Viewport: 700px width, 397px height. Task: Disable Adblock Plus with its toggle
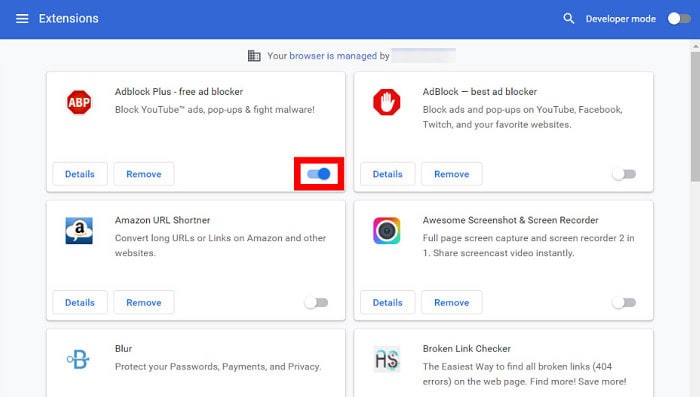pos(319,174)
